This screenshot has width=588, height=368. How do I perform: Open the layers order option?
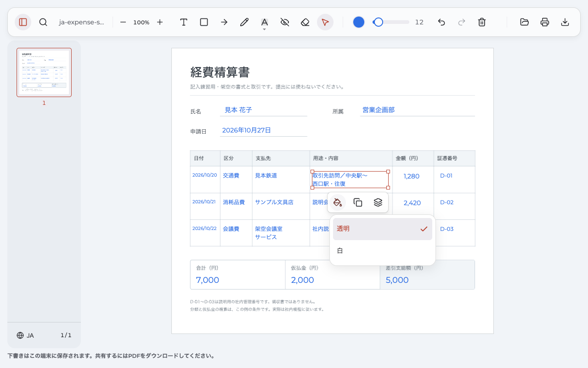378,202
